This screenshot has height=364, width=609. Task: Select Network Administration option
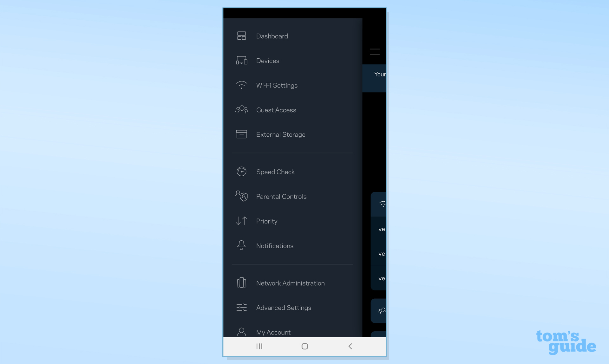click(291, 283)
